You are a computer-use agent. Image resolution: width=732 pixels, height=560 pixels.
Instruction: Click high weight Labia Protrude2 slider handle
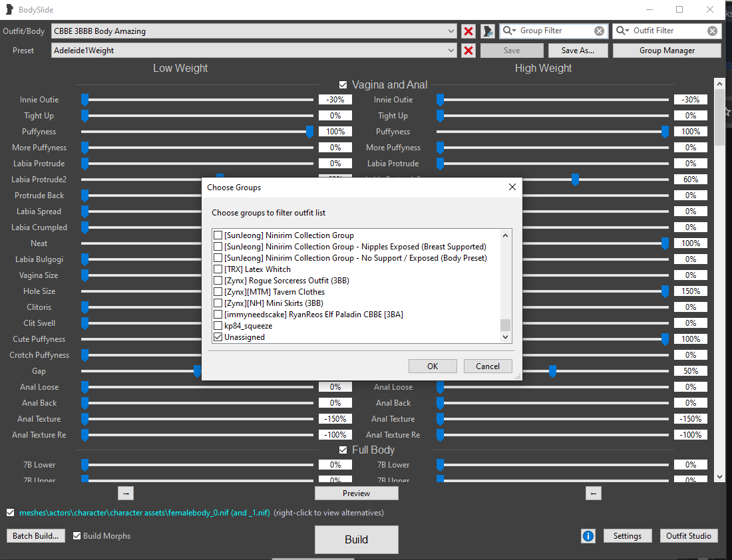pyautogui.click(x=575, y=180)
